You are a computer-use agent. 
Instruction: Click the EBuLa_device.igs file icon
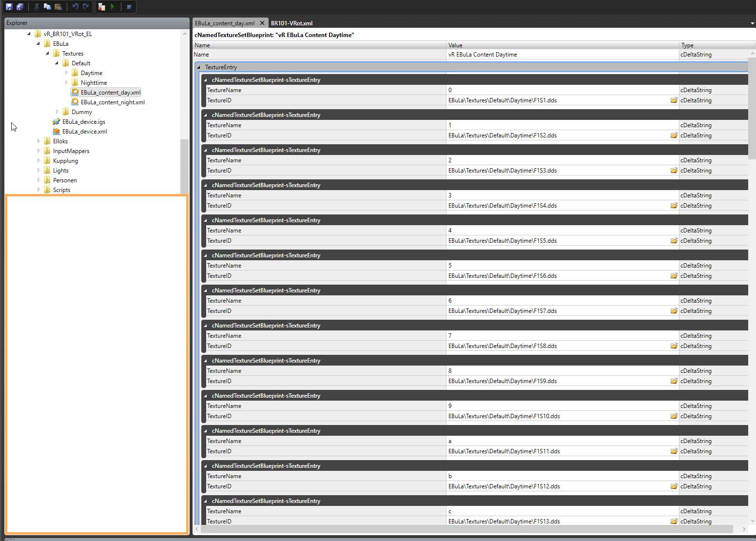pos(57,122)
